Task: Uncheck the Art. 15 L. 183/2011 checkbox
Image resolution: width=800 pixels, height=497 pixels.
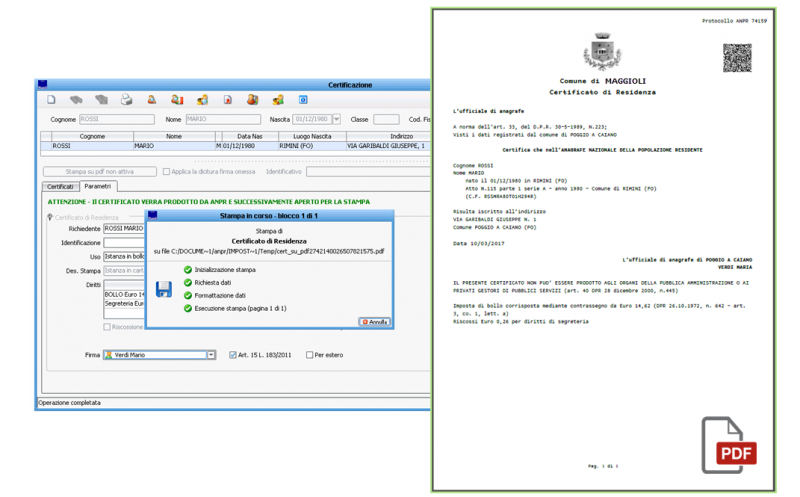Action: [233, 355]
